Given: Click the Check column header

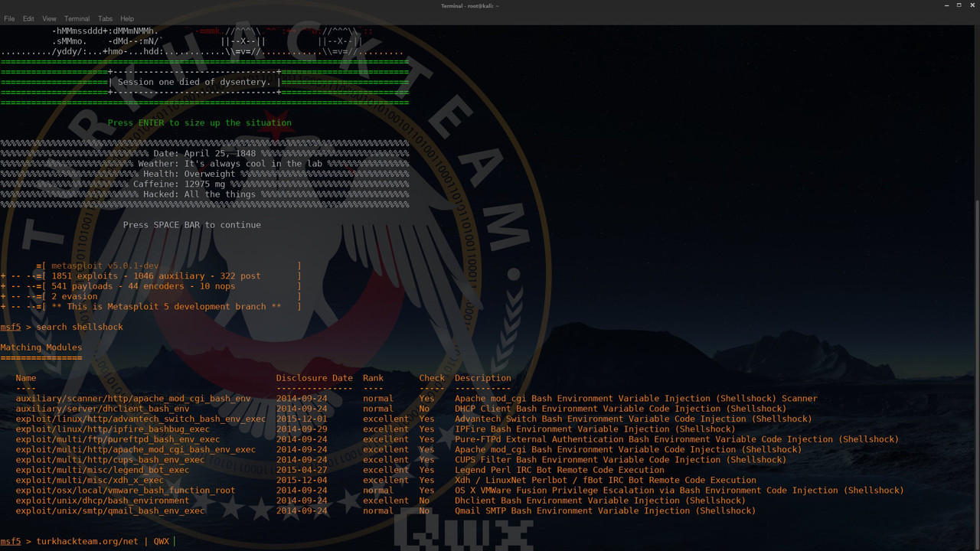Looking at the screenshot, I should point(432,378).
